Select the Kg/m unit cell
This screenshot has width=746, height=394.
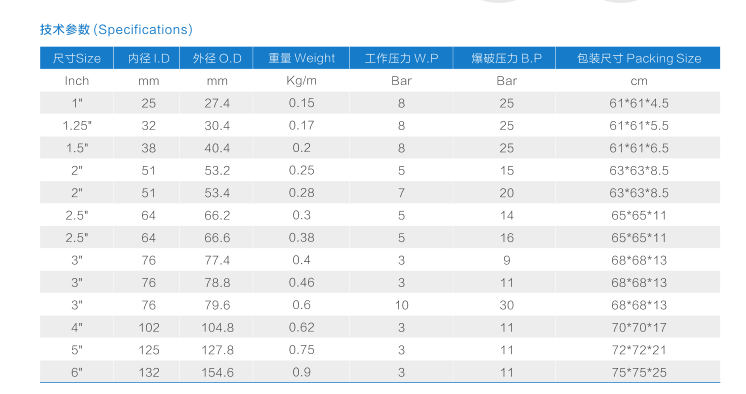[x=301, y=81]
